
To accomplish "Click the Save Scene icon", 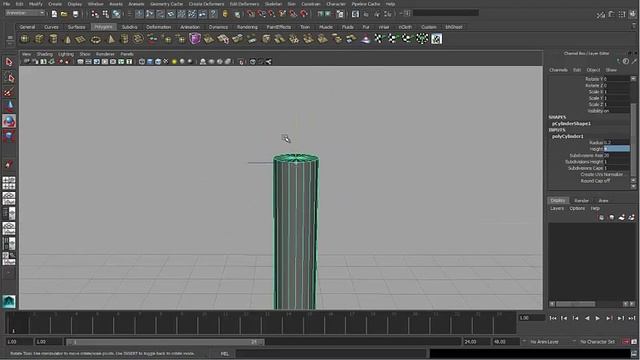I will pos(75,14).
